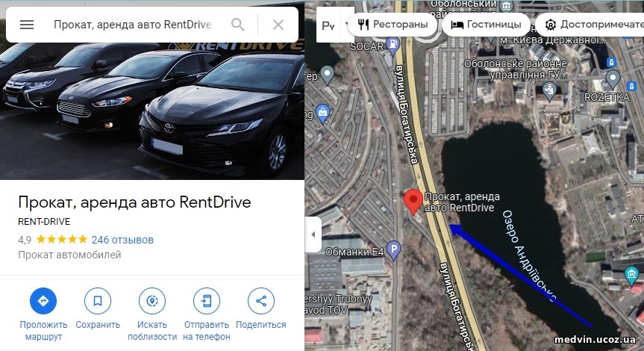Viewport: 644px width, 351px height.
Task: Click the Отправить на телефон icon
Action: [x=207, y=301]
